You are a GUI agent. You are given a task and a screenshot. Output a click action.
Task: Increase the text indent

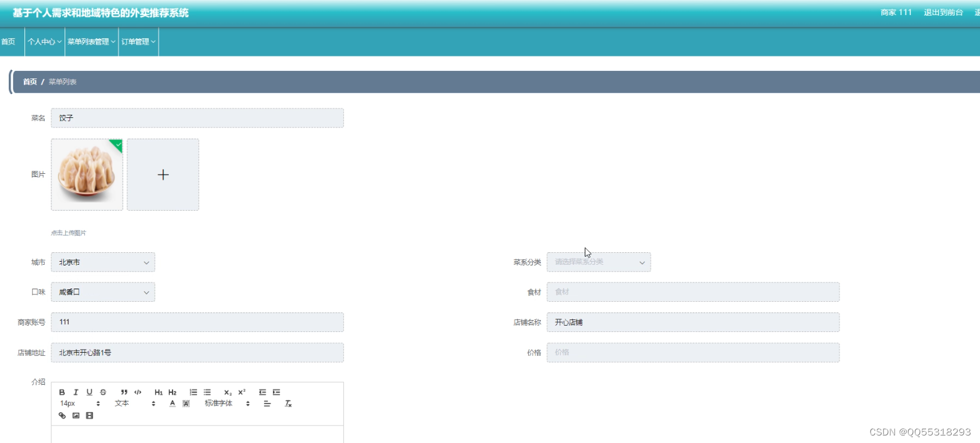pos(276,392)
